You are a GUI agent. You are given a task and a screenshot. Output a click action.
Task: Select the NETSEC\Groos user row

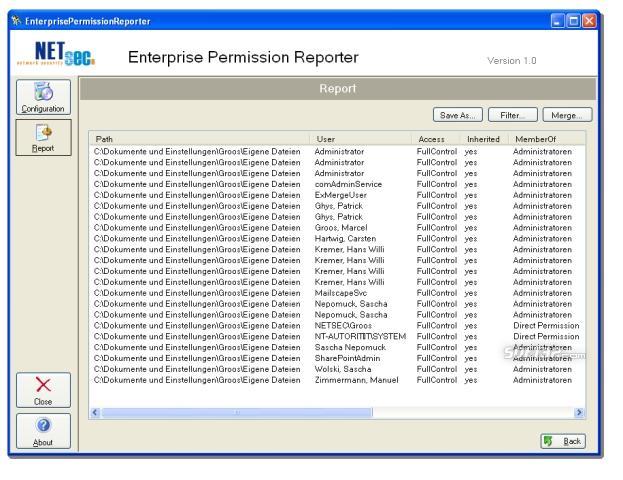337,325
